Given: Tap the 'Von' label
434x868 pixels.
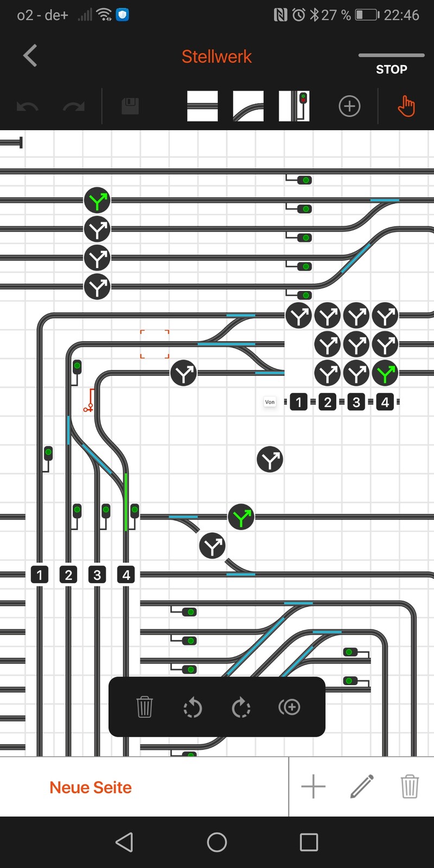Looking at the screenshot, I should pos(270,402).
